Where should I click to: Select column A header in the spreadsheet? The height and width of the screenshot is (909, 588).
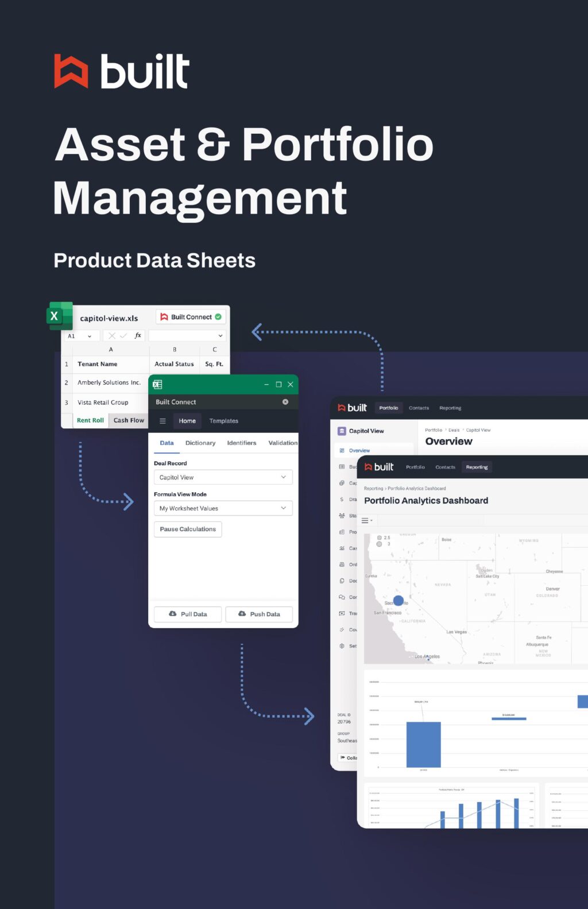111,349
